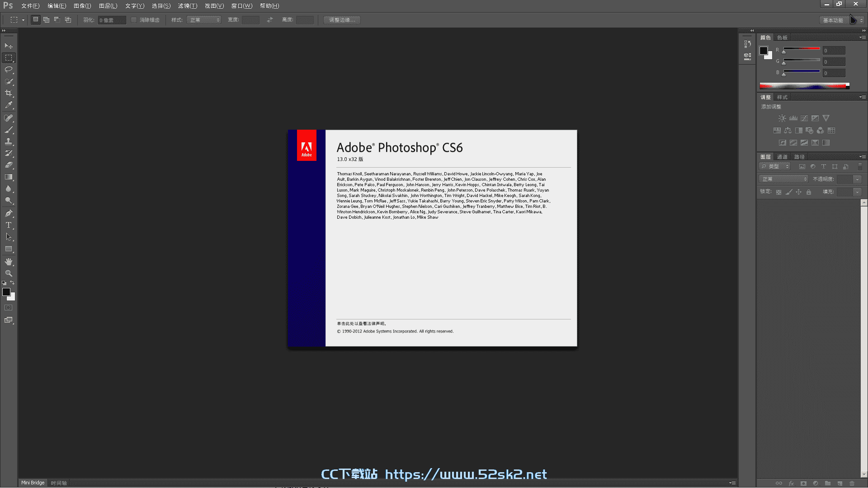Switch to the Paths tab
The width and height of the screenshot is (868, 488).
coord(800,157)
